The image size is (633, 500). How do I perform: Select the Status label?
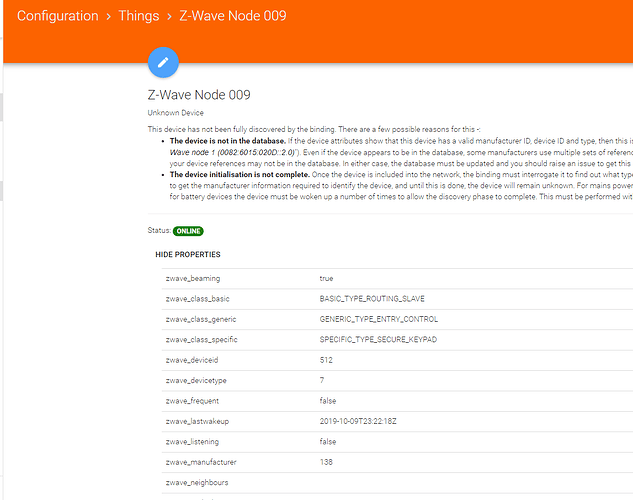[x=159, y=230]
